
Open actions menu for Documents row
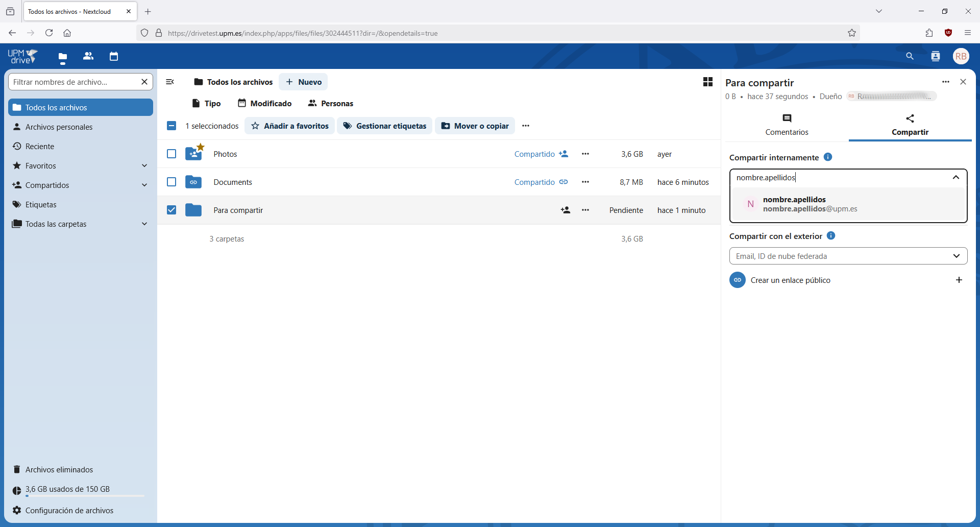tap(585, 182)
